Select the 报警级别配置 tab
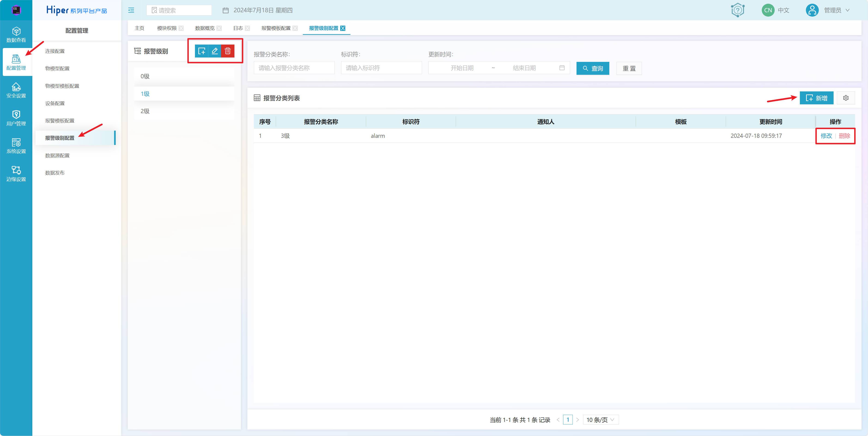 pyautogui.click(x=323, y=28)
